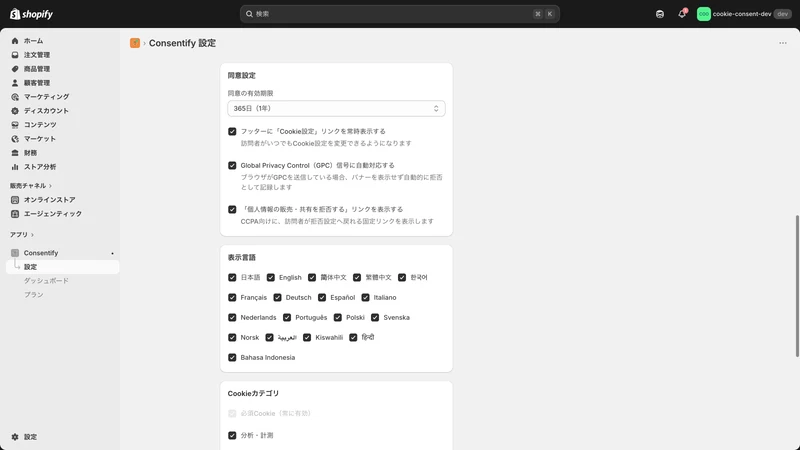The width and height of the screenshot is (800, 450).
Task: Click the Shopify logo
Action: pyautogui.click(x=31, y=14)
